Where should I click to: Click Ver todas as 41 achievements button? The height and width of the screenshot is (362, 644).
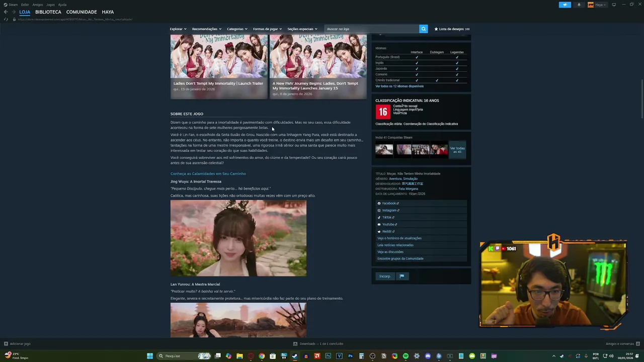point(457,150)
